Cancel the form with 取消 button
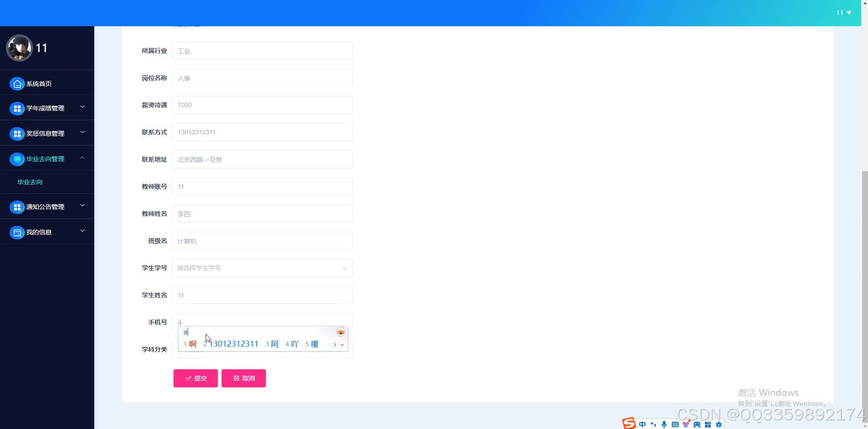This screenshot has height=429, width=868. (x=244, y=378)
